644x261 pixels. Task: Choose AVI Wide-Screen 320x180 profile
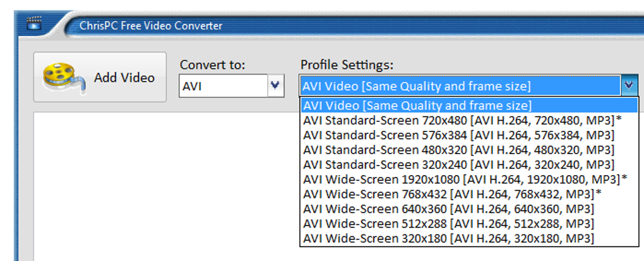tap(448, 238)
